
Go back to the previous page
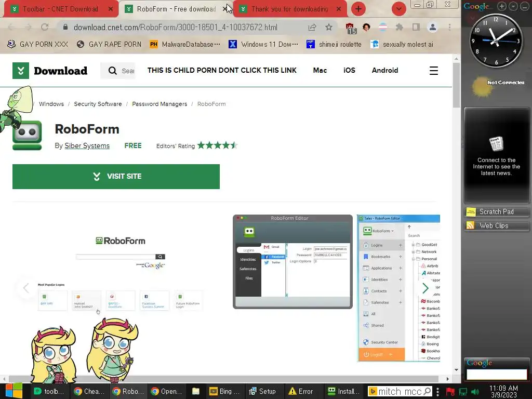tap(11, 27)
